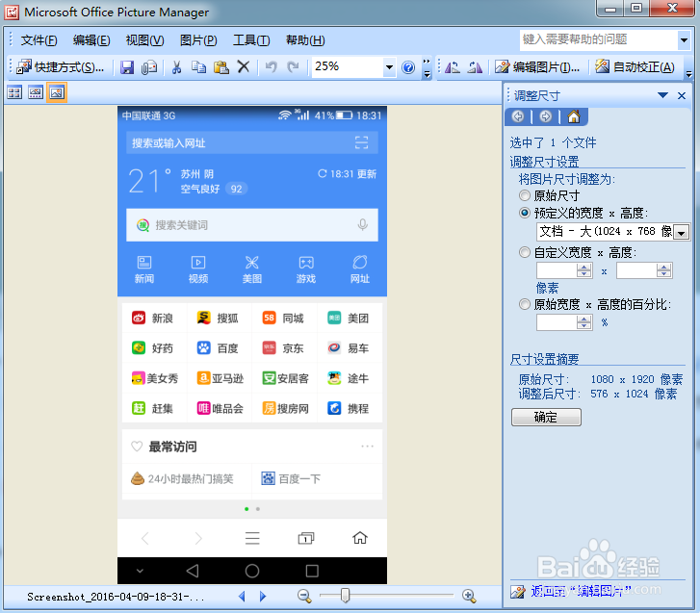Image resolution: width=700 pixels, height=613 pixels.
Task: Click the custom width spinner arrows
Action: [583, 270]
